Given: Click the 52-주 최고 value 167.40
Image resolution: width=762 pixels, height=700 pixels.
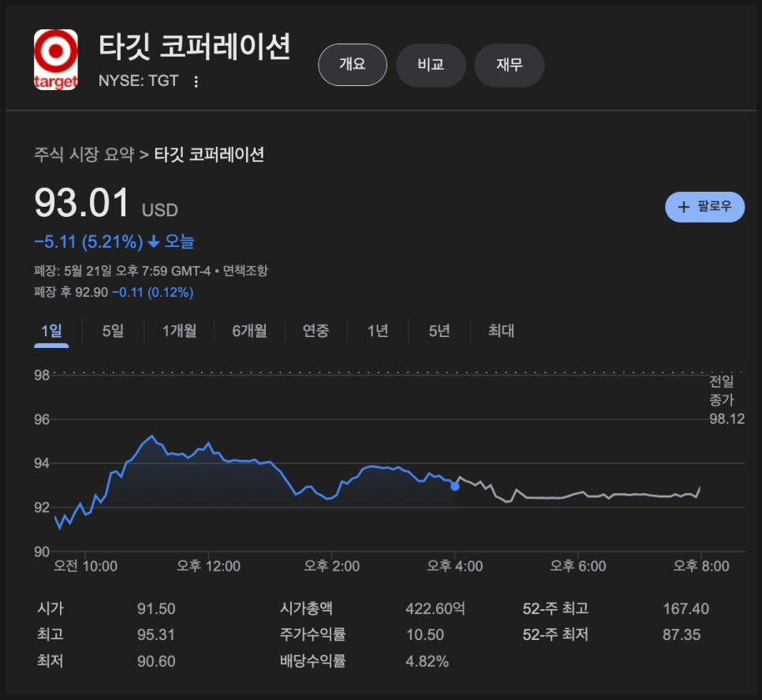Looking at the screenshot, I should coord(685,608).
